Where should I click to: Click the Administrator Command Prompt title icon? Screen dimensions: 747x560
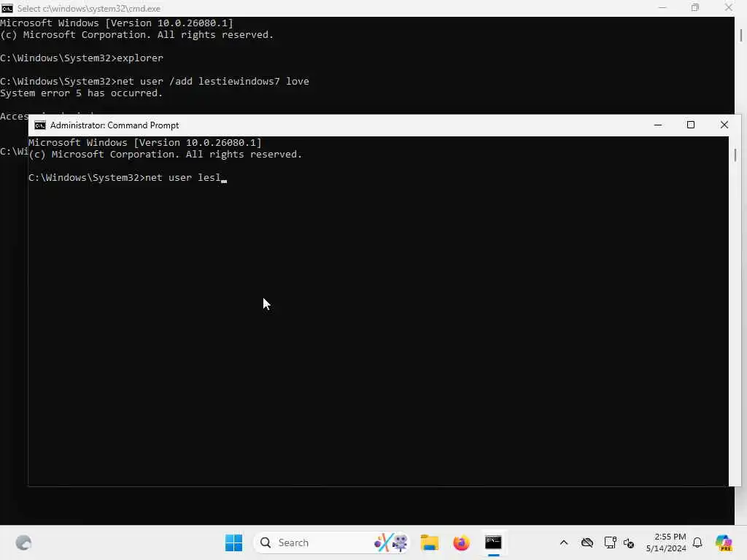click(40, 125)
